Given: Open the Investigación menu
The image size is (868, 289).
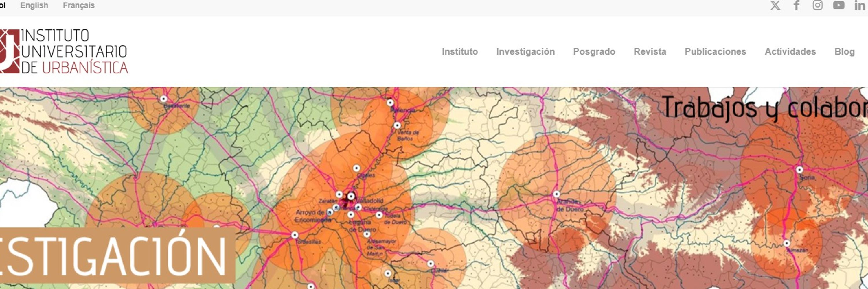Looking at the screenshot, I should 525,51.
